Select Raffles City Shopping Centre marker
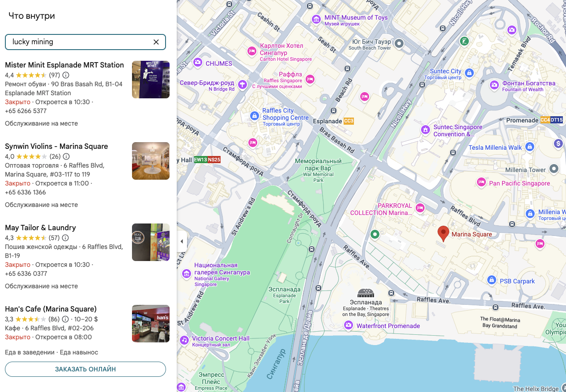 [x=255, y=116]
